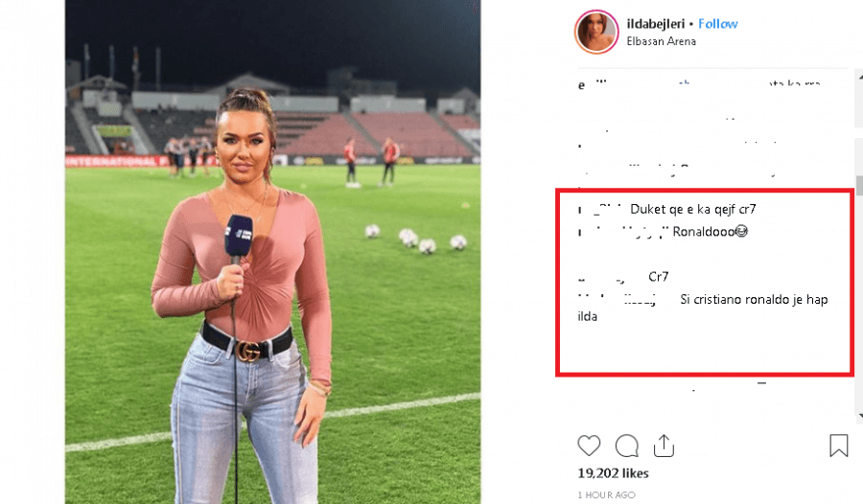Open the comment bubble icon
Screen dimensions: 863x504
626,446
